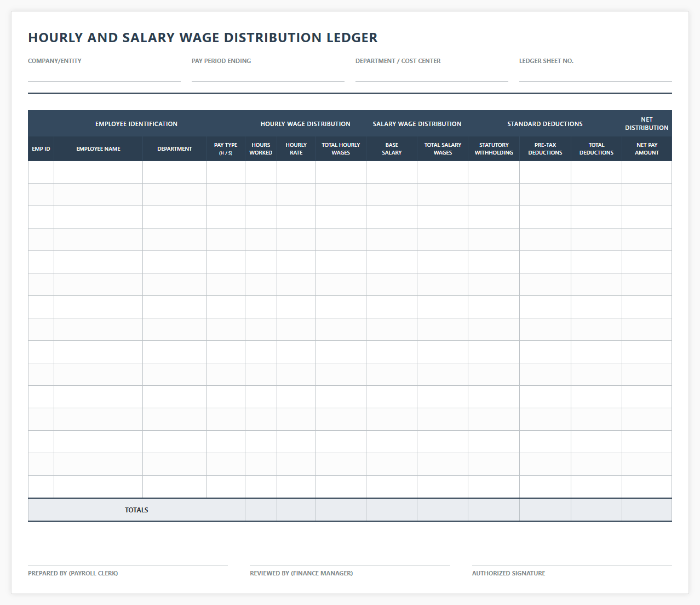Select the Total Deductions cell in Totals row

click(x=596, y=510)
